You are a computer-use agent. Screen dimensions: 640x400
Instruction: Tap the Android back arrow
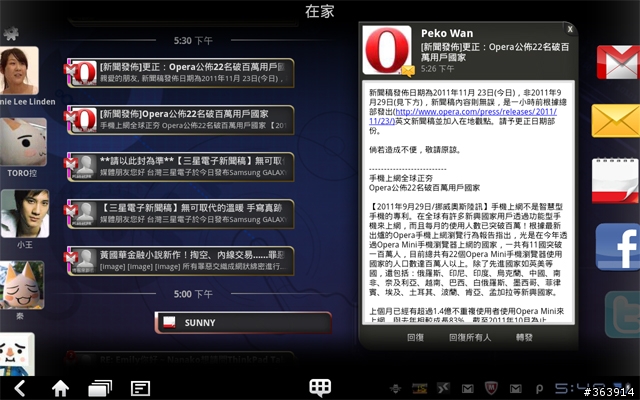[20, 388]
